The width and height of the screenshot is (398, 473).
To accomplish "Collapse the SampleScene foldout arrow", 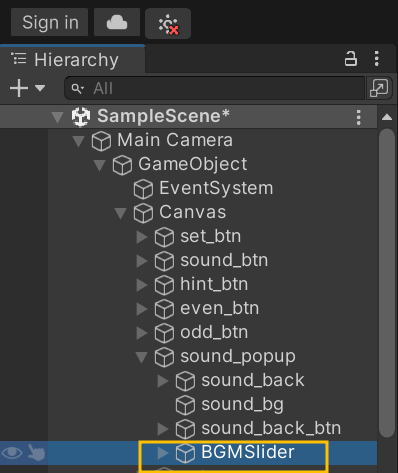I will 57,117.
